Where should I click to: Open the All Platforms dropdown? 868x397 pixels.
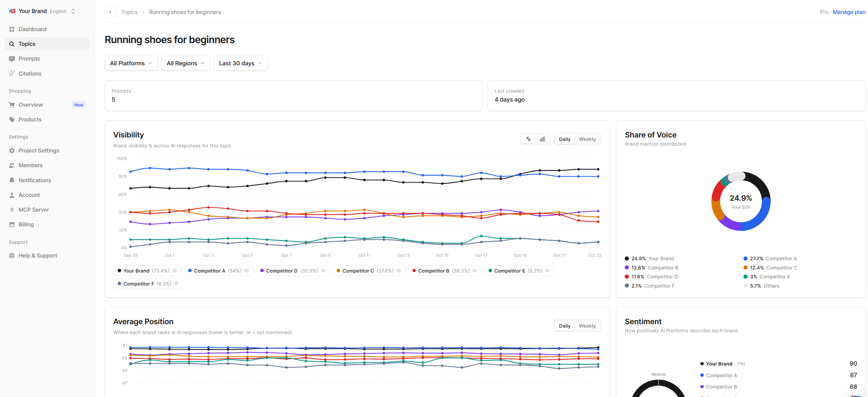pyautogui.click(x=131, y=63)
